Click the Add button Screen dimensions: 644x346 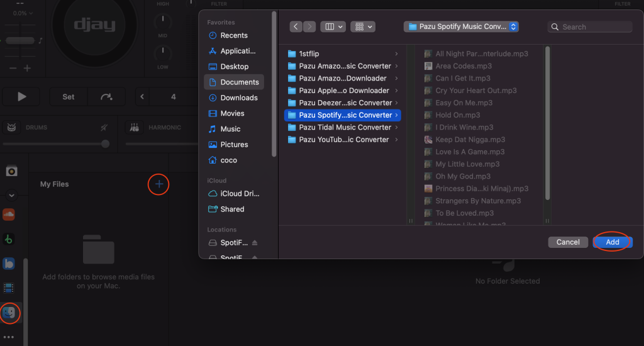click(x=612, y=242)
